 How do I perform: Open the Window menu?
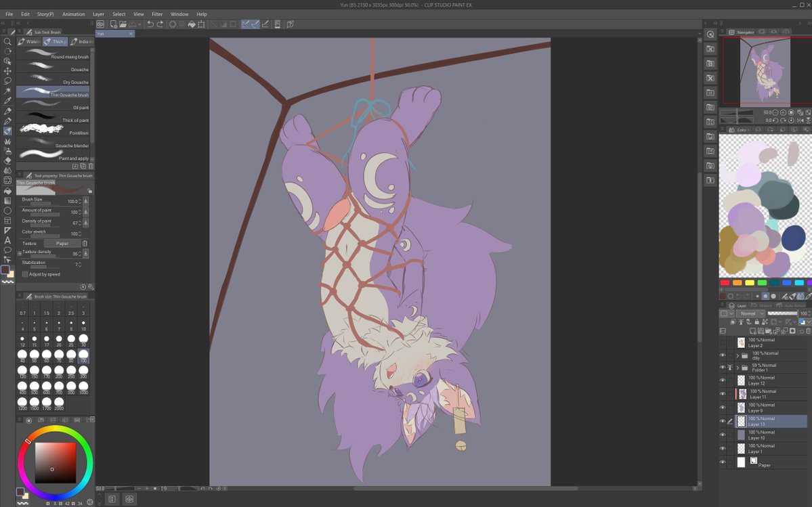(179, 14)
